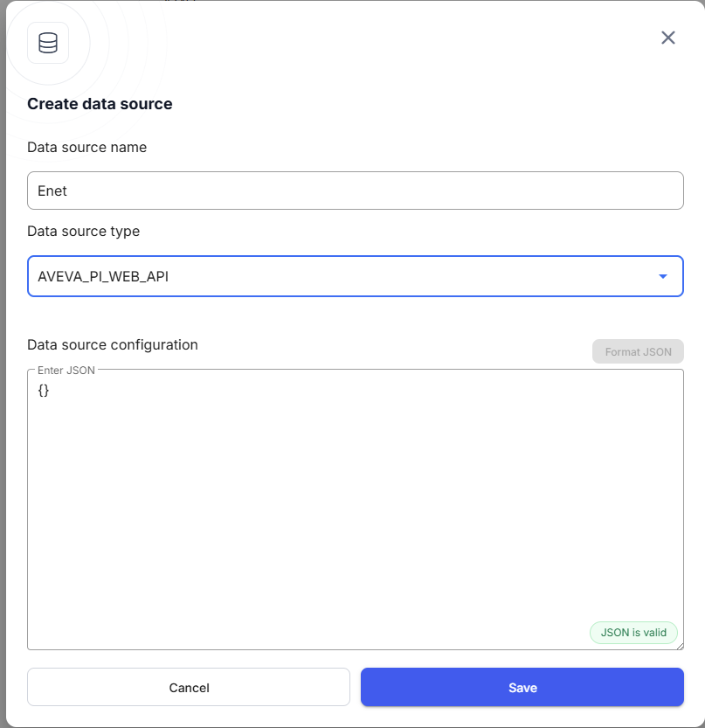The image size is (705, 728).
Task: Save the new data source
Action: 522,688
